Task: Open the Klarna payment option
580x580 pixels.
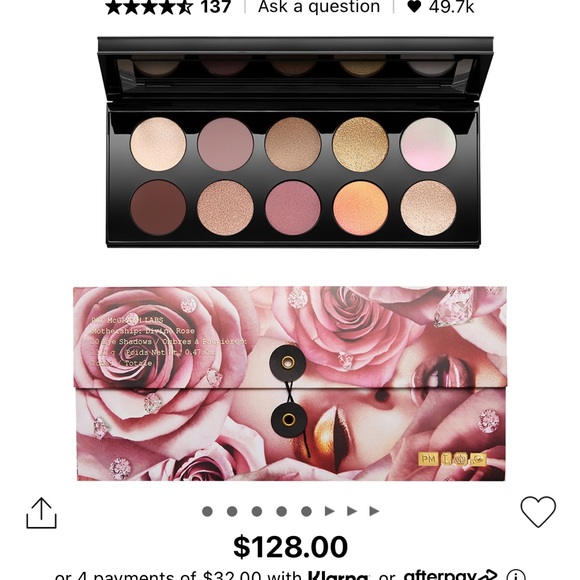Action: point(338,576)
